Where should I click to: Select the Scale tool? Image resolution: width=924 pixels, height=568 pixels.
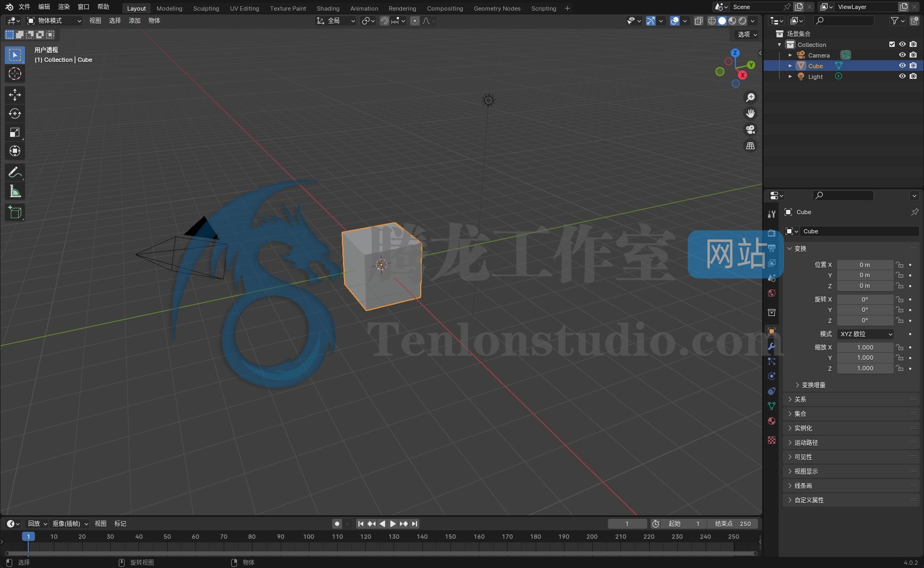(x=15, y=132)
